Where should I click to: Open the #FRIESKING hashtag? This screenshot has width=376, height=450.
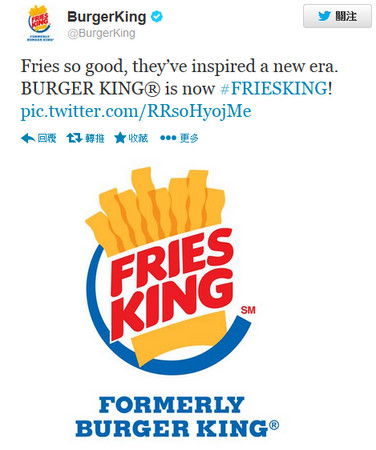(274, 89)
